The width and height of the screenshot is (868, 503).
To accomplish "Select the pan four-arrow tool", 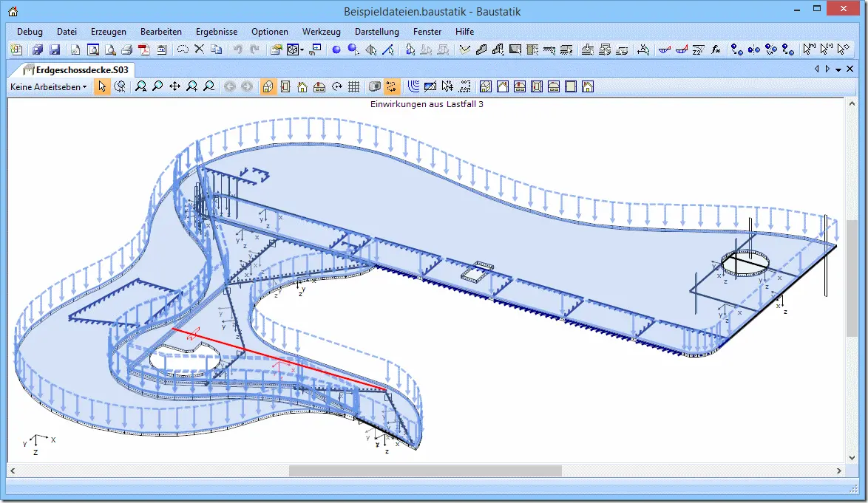I will tap(175, 86).
